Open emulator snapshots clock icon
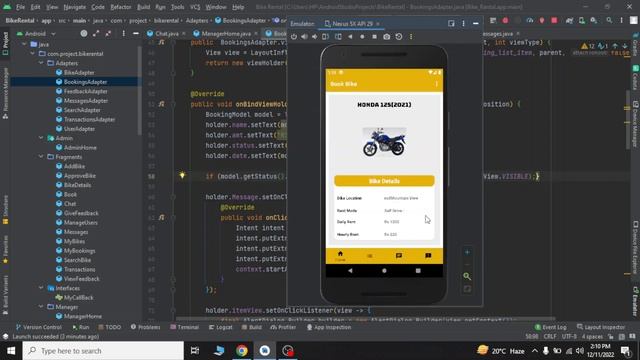Viewport: 640px width, 360px height. point(399,37)
